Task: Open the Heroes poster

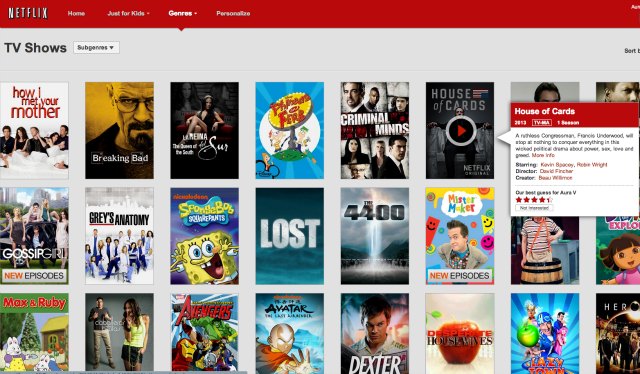Action: (x=618, y=333)
